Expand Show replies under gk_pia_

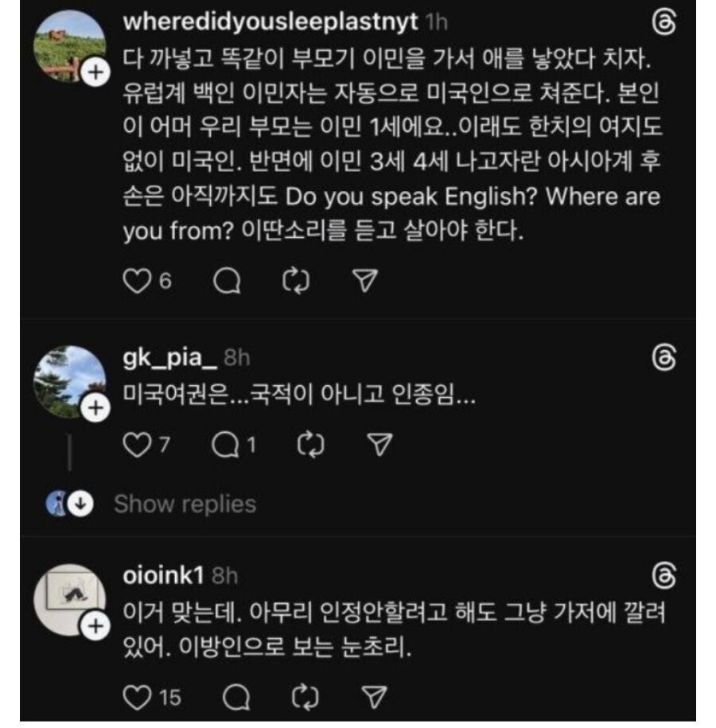coord(185,504)
